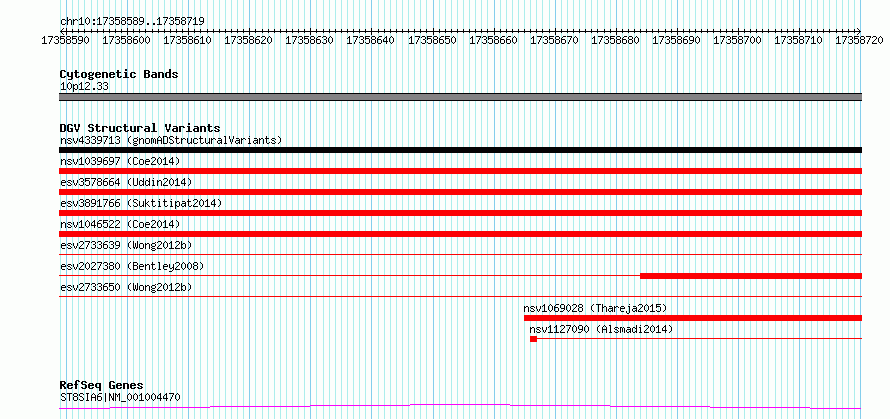Click the 17358640 ruler coordinate
The height and width of the screenshot is (419, 890).
click(370, 40)
